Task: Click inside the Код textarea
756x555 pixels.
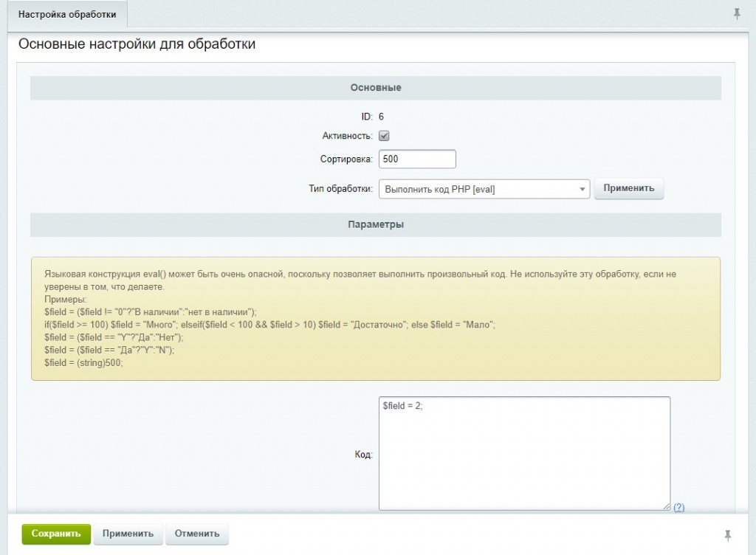Action: (525, 453)
